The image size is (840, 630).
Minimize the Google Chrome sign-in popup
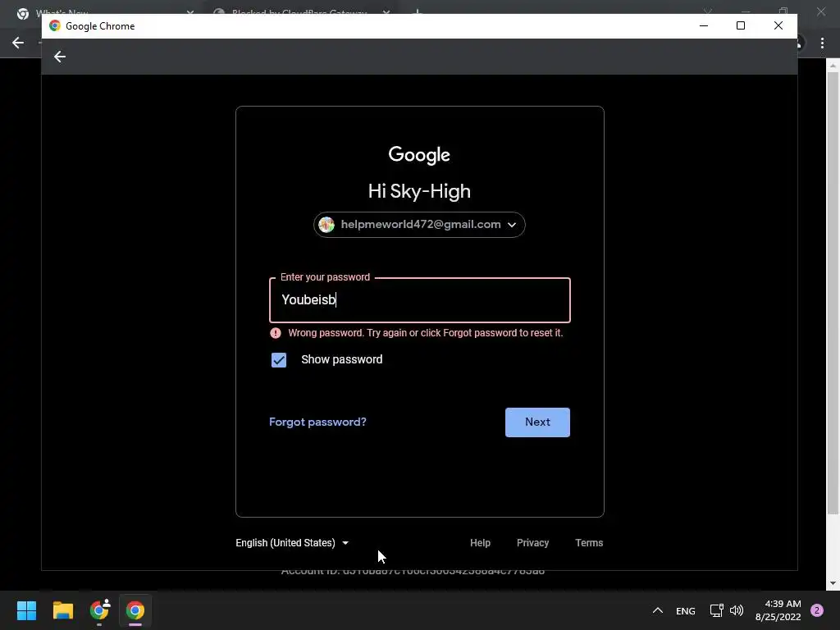click(x=704, y=25)
